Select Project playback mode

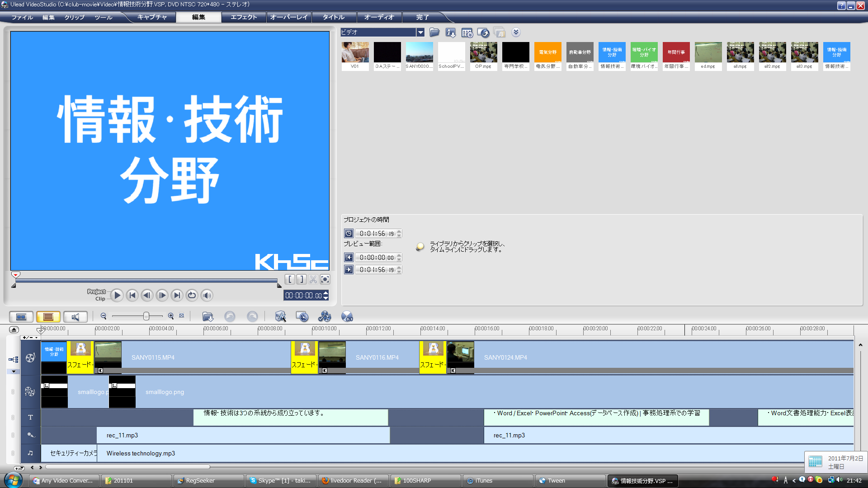[96, 292]
